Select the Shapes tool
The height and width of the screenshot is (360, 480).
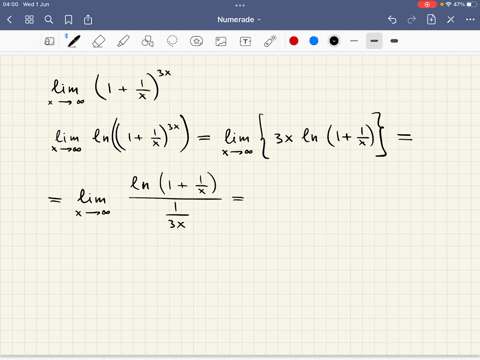(x=148, y=41)
